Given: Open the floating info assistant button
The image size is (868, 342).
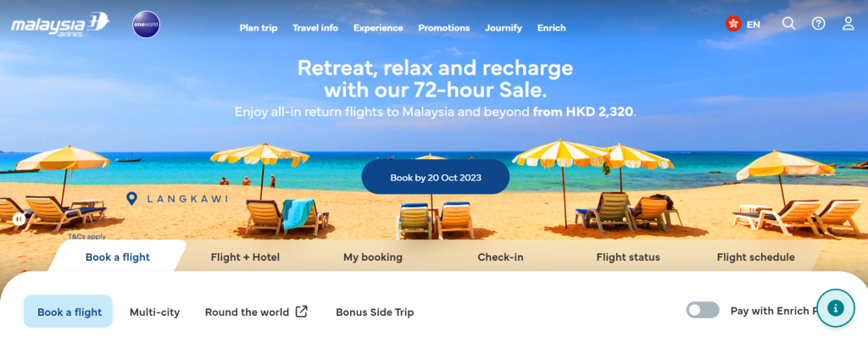Looking at the screenshot, I should pyautogui.click(x=835, y=308).
